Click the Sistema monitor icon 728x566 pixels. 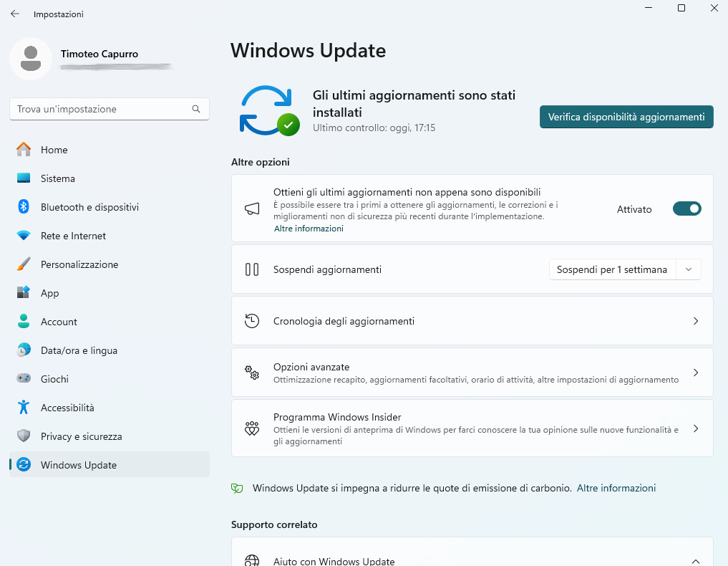tap(24, 178)
